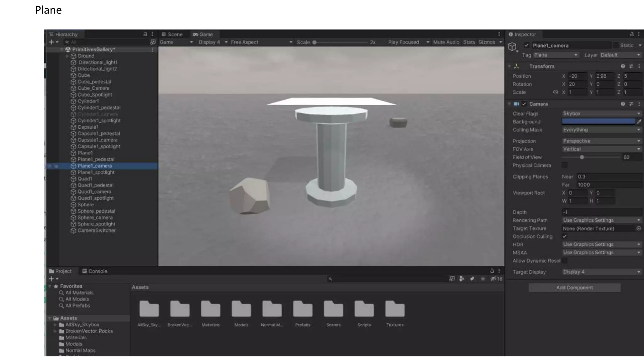644x362 pixels.
Task: Click the Target Texture object picker circle
Action: [639, 228]
